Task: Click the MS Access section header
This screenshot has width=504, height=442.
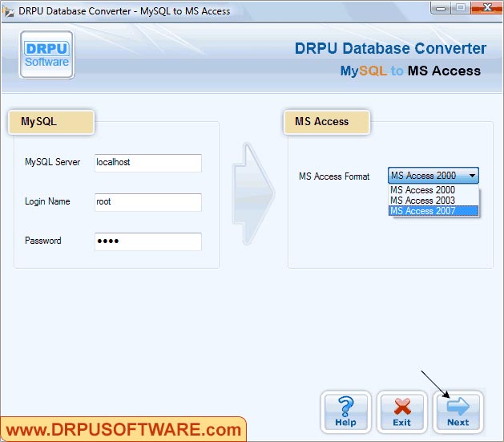Action: [x=327, y=122]
